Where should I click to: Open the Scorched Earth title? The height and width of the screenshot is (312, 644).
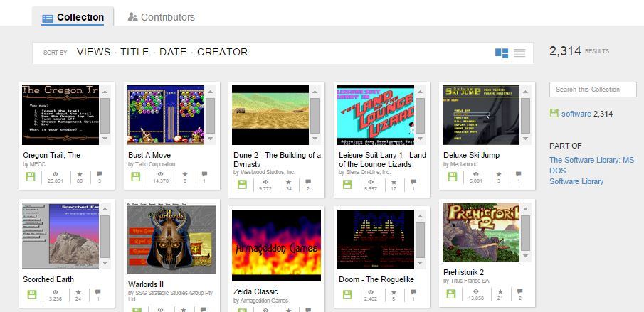[48, 279]
